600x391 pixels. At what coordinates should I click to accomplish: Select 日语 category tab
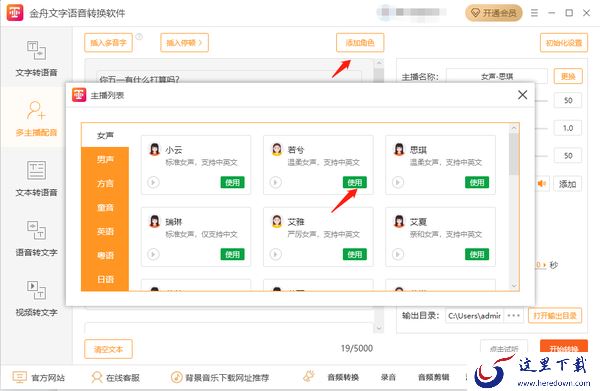click(105, 279)
